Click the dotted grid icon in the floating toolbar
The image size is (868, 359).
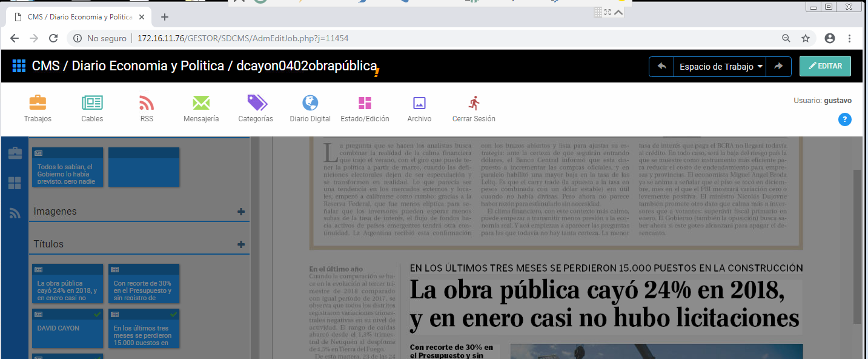pos(598,12)
